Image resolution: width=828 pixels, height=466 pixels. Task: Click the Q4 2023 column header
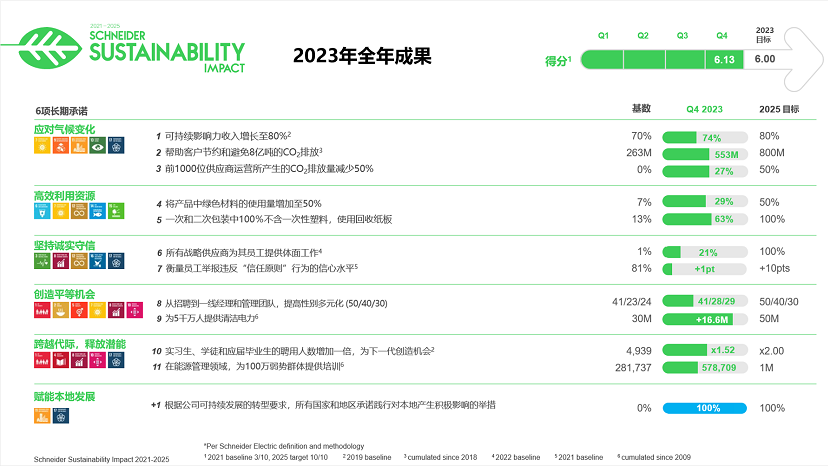(x=704, y=109)
